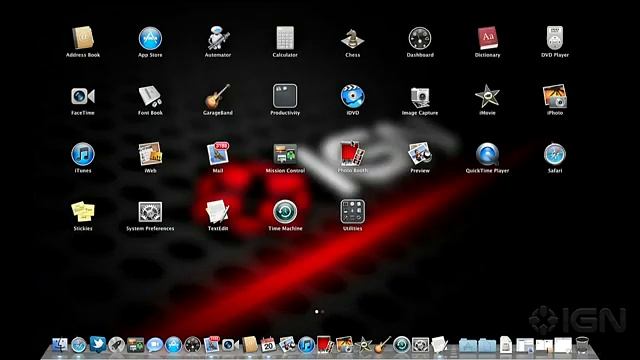Open Dashboard gauge icon in the Dock
The width and height of the screenshot is (640, 360).
click(x=193, y=345)
